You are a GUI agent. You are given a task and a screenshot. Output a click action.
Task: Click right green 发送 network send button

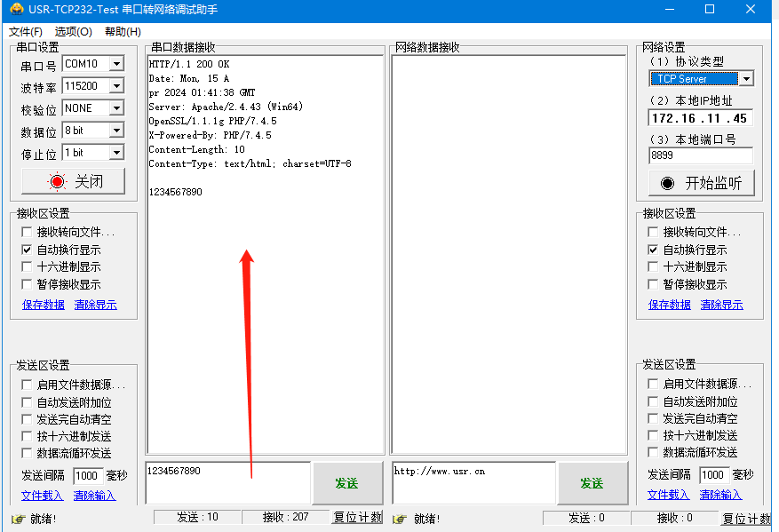click(x=592, y=483)
